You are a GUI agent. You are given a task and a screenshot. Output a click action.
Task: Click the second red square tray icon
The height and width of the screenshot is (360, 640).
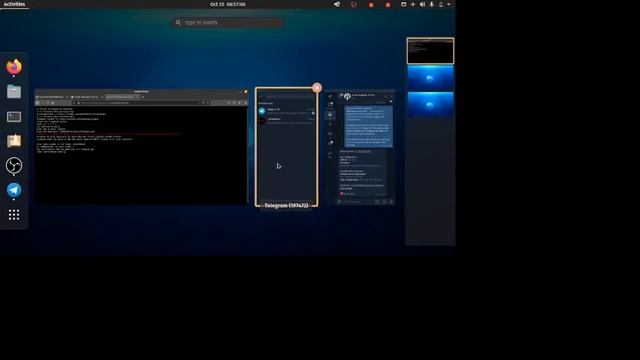pyautogui.click(x=388, y=4)
